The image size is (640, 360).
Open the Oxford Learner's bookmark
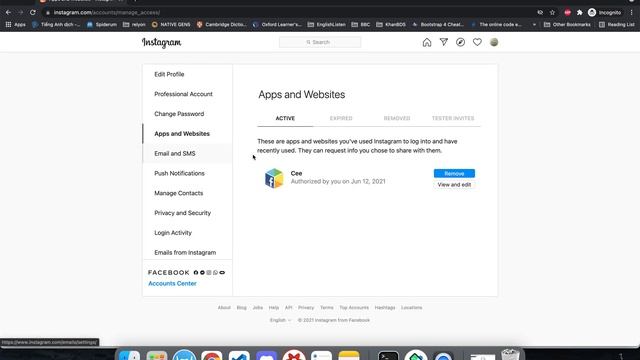click(x=277, y=24)
